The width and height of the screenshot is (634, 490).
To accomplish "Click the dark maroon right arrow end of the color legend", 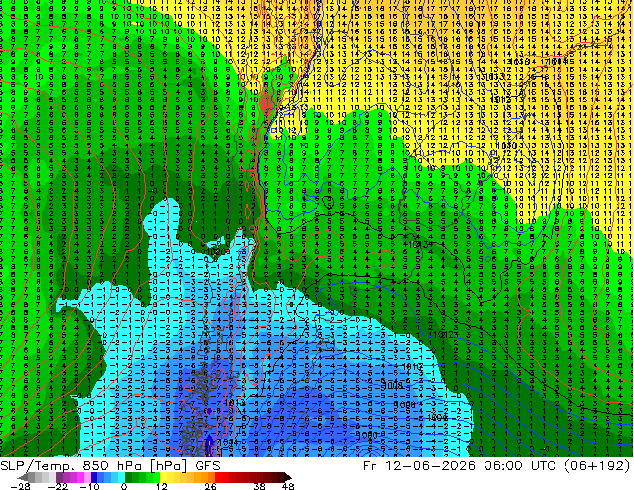I will click(x=287, y=477).
